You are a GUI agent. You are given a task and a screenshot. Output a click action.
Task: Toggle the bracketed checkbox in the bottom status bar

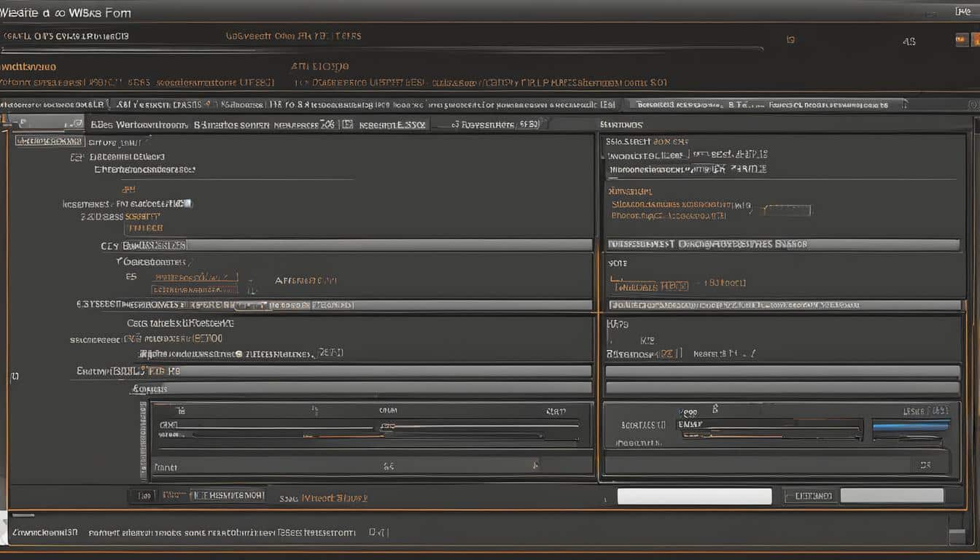pyautogui.click(x=378, y=533)
